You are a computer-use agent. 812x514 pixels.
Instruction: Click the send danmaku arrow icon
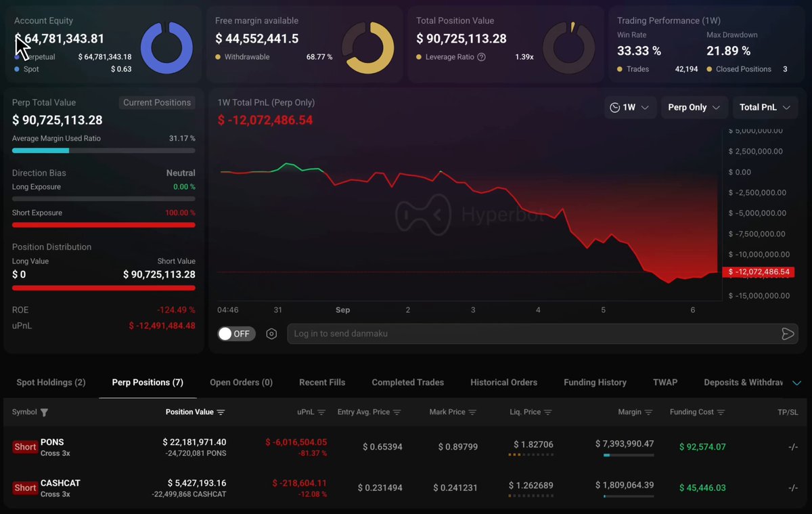[x=788, y=334]
